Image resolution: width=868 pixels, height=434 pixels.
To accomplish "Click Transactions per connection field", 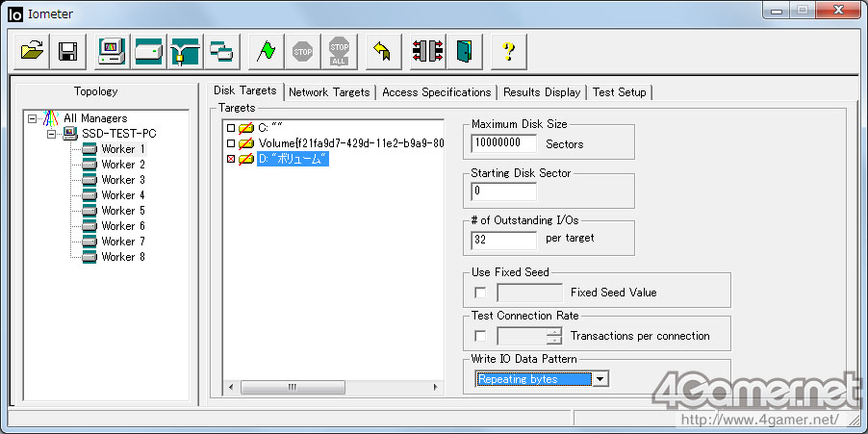I will (x=522, y=336).
